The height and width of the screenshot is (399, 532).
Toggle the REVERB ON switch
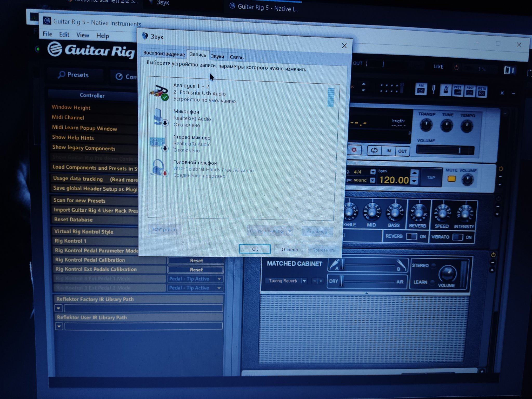tap(411, 236)
